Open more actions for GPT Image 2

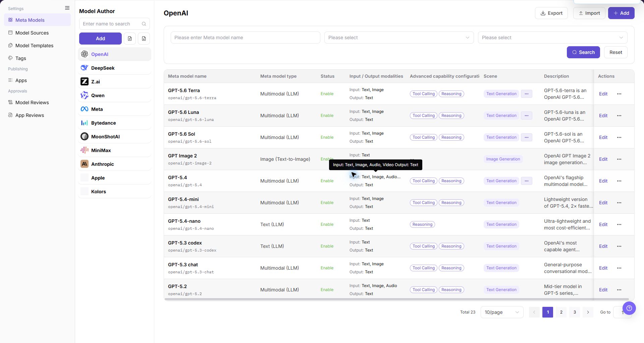point(619,159)
